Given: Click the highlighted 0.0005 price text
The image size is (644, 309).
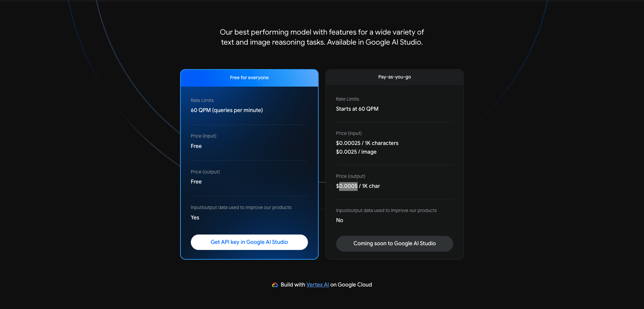Looking at the screenshot, I should coord(348,186).
